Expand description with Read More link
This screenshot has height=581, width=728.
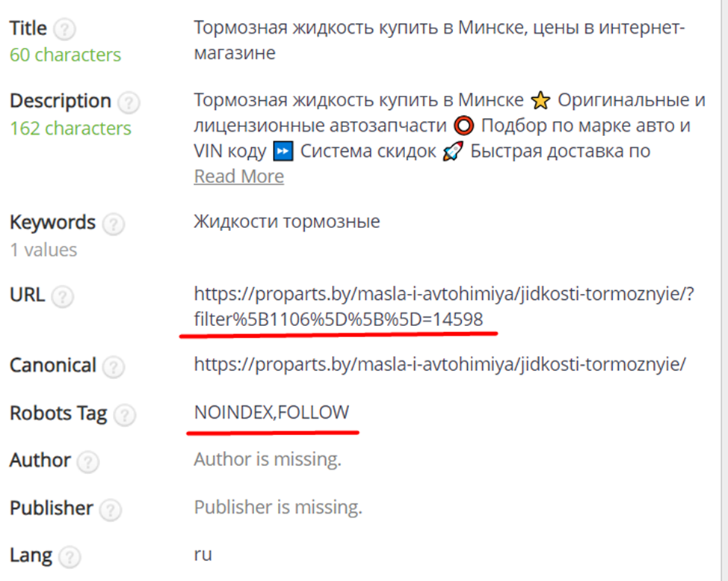(239, 176)
